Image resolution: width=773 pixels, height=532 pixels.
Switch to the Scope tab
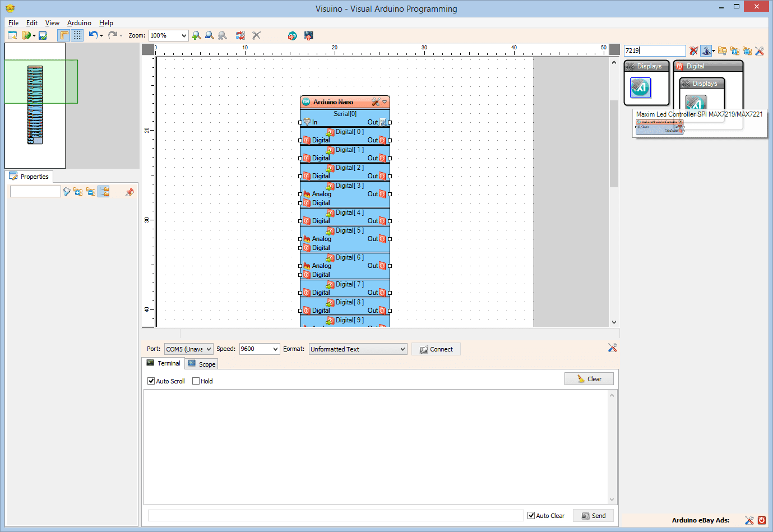201,363
